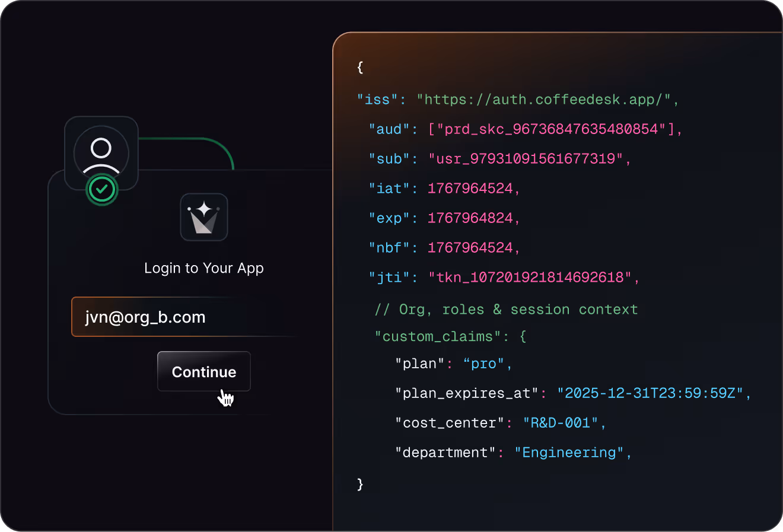Select the "iss" issuer URL value
Screen dimensions: 783x532
[544, 100]
